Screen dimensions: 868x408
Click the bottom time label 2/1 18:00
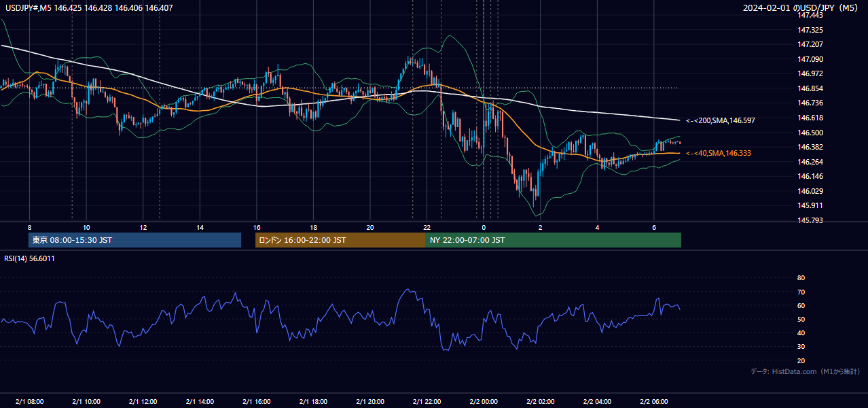coord(313,401)
